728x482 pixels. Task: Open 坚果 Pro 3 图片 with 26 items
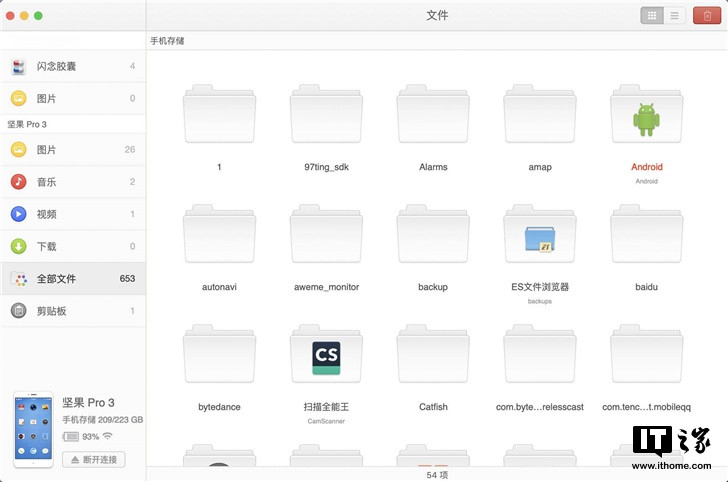(x=73, y=150)
